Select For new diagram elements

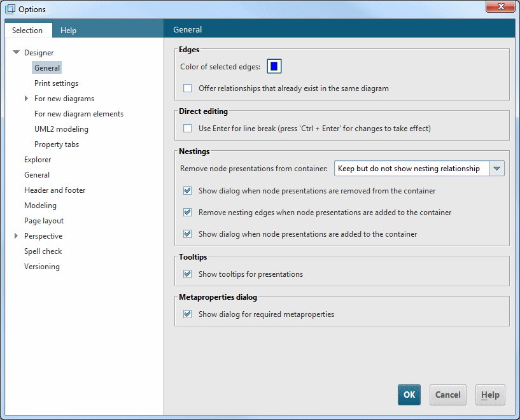79,114
